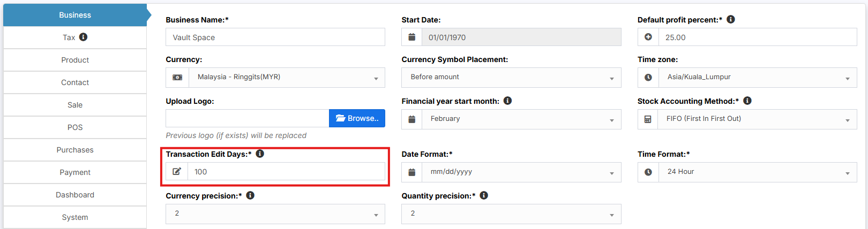868x229 pixels.
Task: Select the Purchases settings tab
Action: (75, 150)
